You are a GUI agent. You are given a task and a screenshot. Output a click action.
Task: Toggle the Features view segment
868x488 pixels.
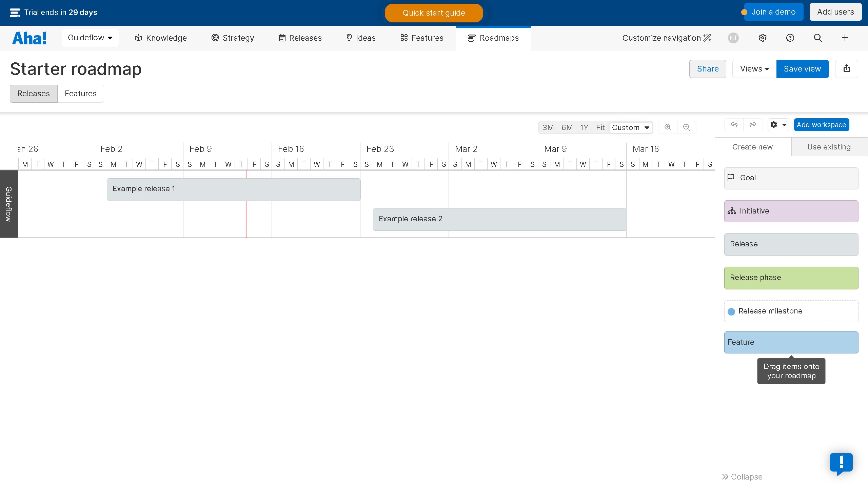[80, 94]
